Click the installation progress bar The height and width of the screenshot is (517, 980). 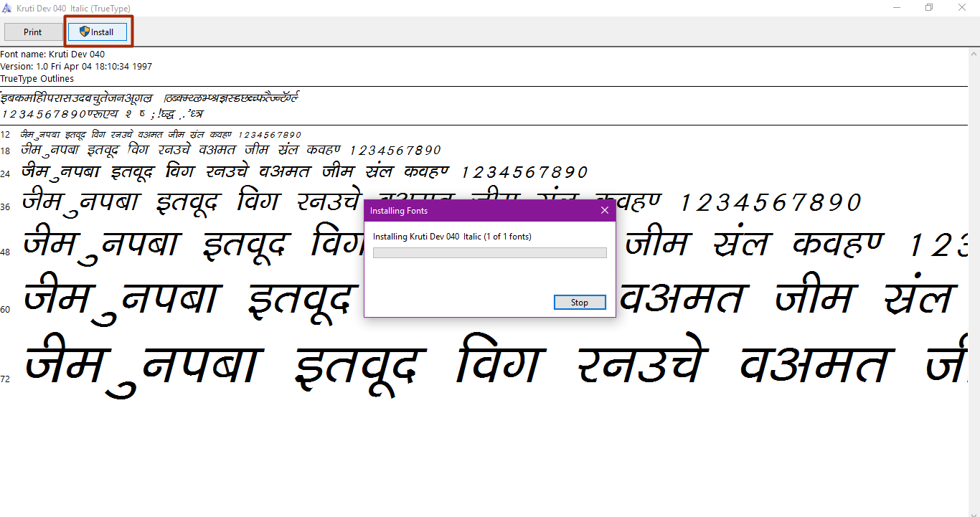[489, 252]
